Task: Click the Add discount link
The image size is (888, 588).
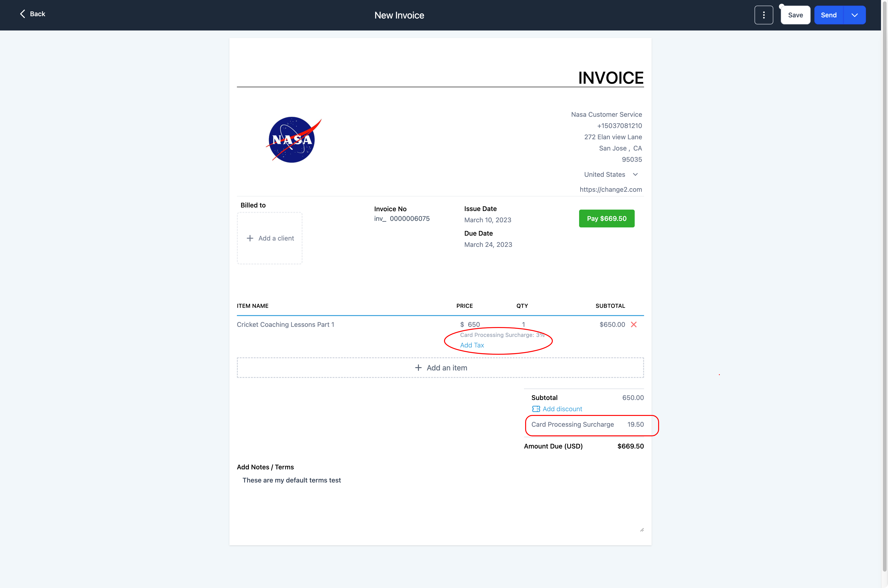Action: pos(562,409)
